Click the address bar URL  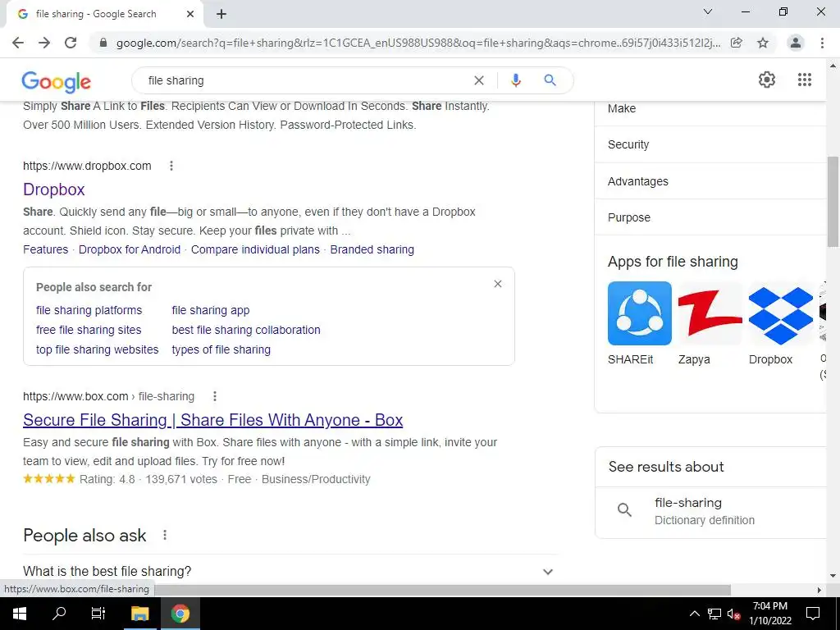418,43
